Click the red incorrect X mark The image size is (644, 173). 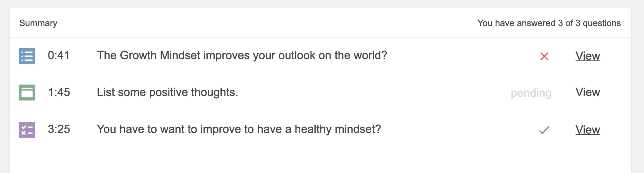point(544,57)
